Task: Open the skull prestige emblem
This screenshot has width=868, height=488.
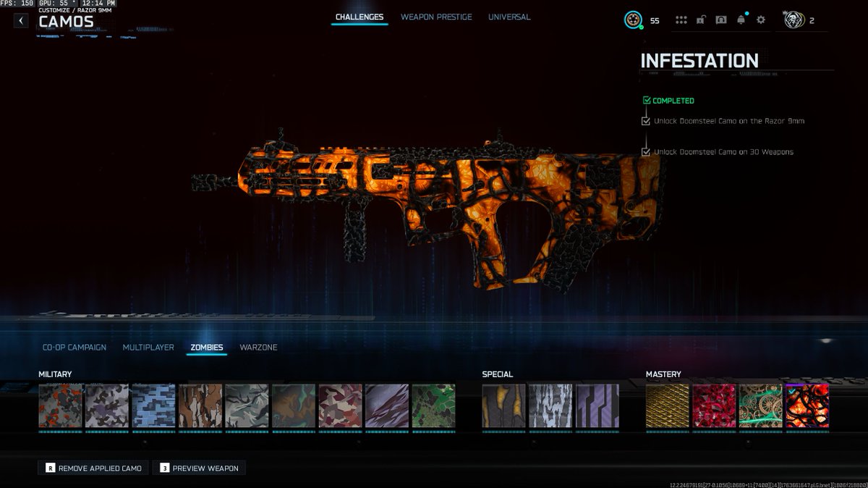Action: pyautogui.click(x=793, y=20)
